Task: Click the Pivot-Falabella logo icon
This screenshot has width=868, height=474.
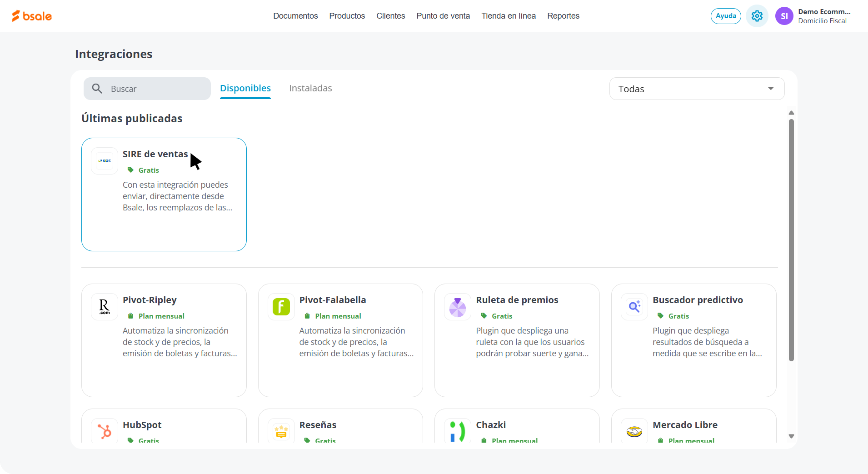Action: tap(281, 307)
